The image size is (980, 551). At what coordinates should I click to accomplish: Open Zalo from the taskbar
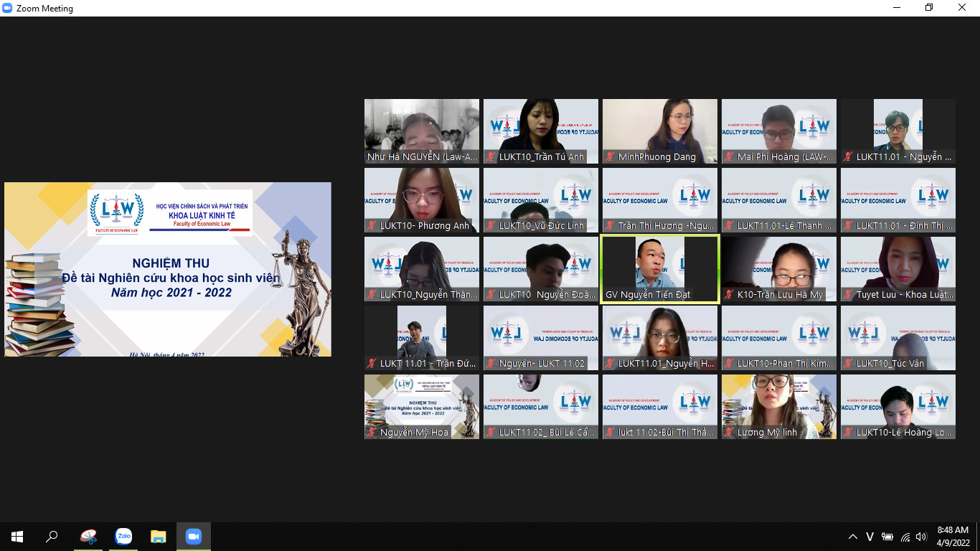tap(123, 537)
